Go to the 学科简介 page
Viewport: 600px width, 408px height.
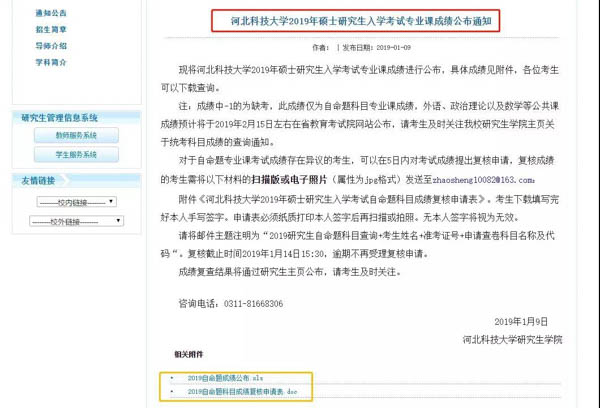pos(50,62)
